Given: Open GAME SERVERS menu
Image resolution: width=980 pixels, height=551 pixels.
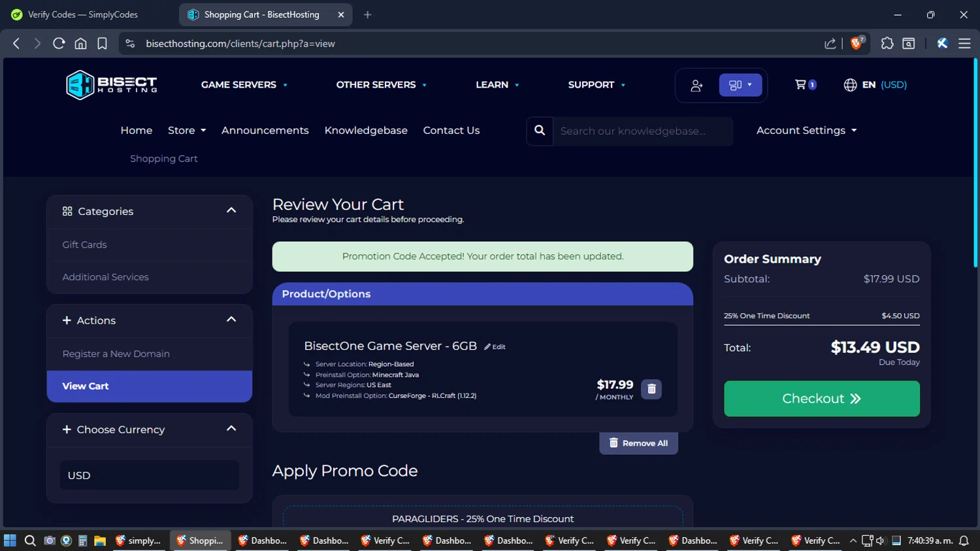Looking at the screenshot, I should 244,85.
